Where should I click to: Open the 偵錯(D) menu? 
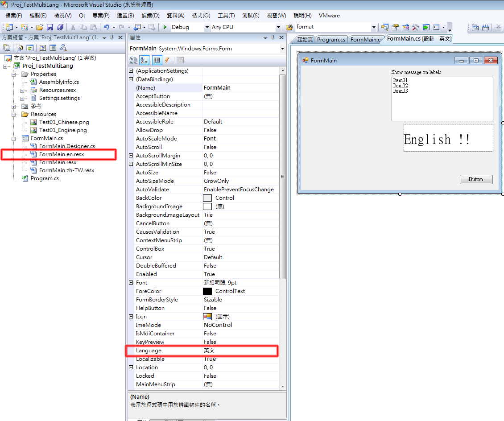150,16
